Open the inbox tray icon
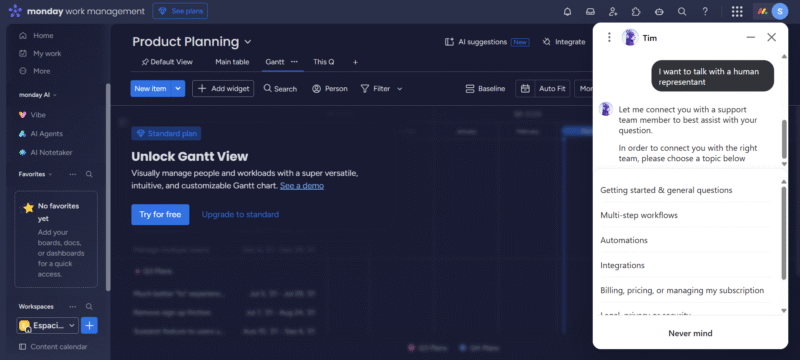Viewport: 800px width, 360px height. click(590, 11)
